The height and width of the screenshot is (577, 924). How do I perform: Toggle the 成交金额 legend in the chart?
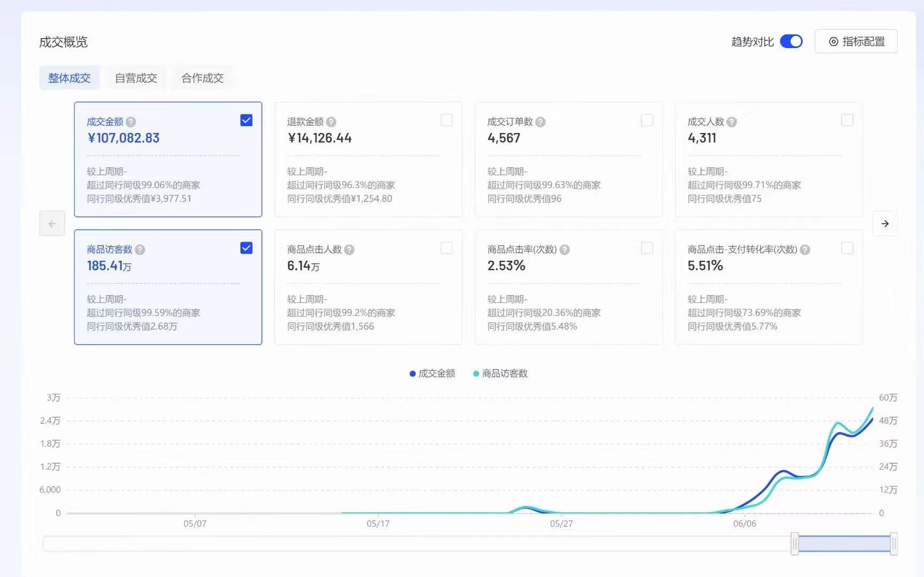(x=432, y=373)
